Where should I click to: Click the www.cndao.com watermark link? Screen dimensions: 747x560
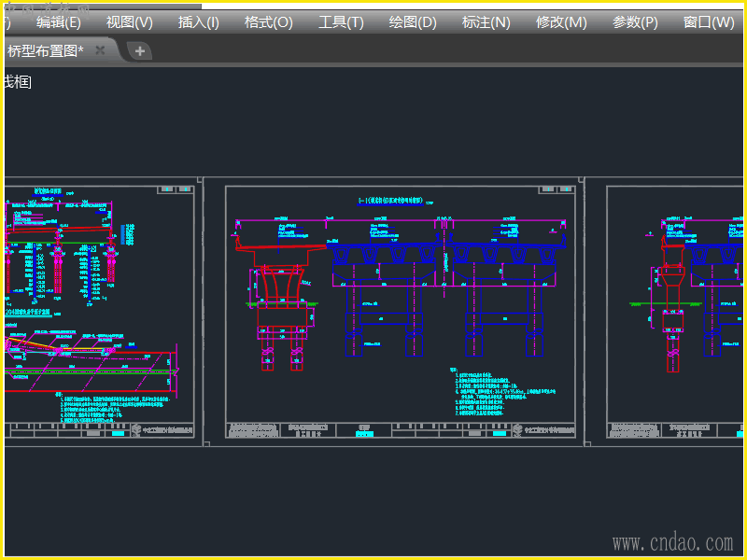672,542
